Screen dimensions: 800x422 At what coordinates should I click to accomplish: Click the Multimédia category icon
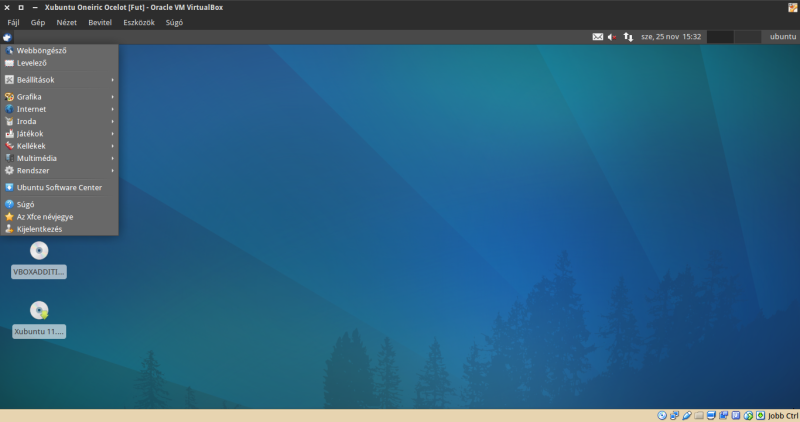(9, 158)
